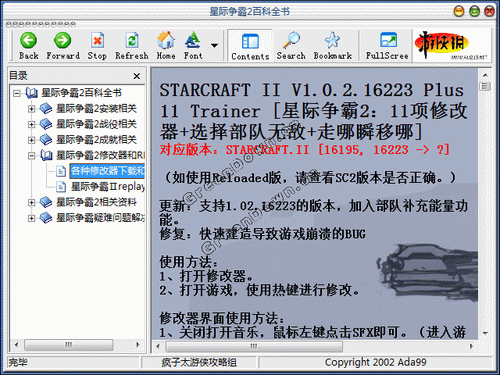The height and width of the screenshot is (375, 500).
Task: Click the Font toolbar icon
Action: click(x=193, y=41)
